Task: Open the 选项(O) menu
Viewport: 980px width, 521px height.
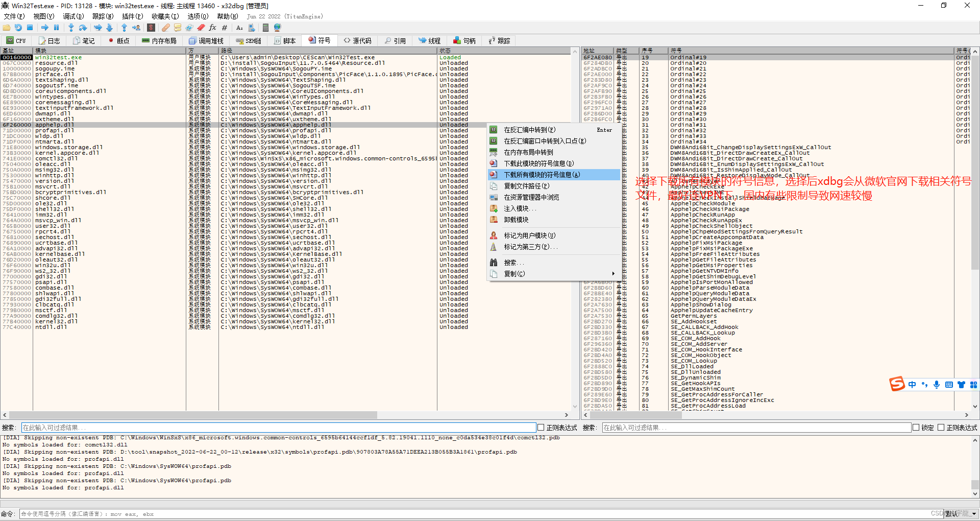Action: pyautogui.click(x=198, y=16)
